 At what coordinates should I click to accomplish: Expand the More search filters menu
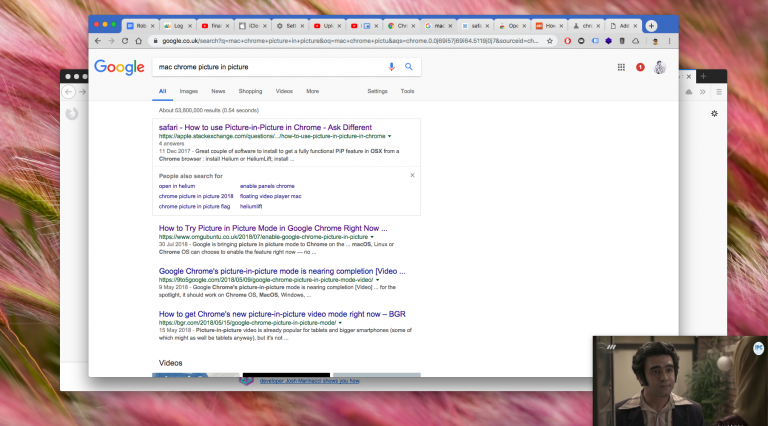pos(312,91)
